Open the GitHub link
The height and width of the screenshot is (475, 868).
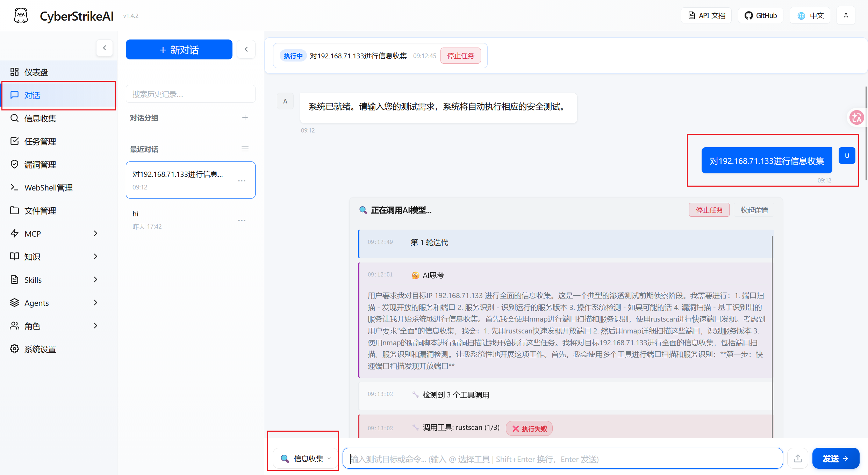(x=760, y=16)
